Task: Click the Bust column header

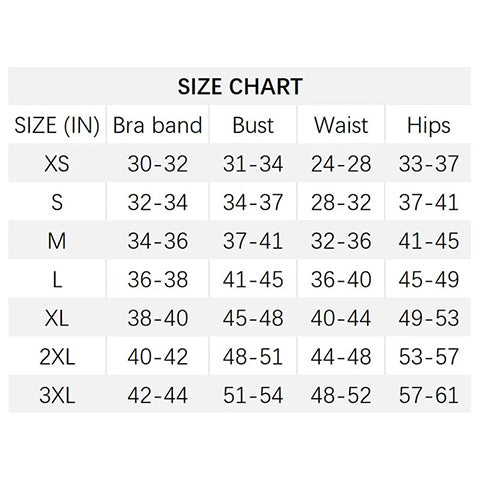Action: [x=253, y=125]
